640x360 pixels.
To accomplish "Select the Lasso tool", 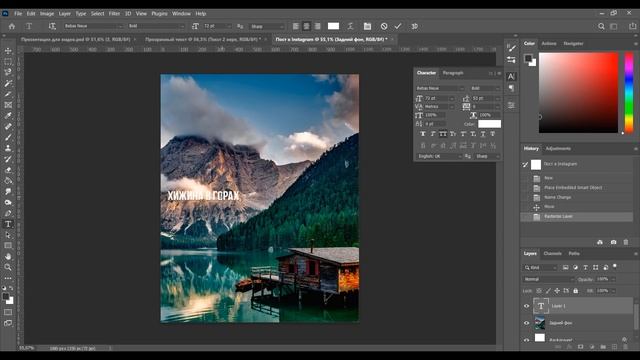I will tap(8, 72).
